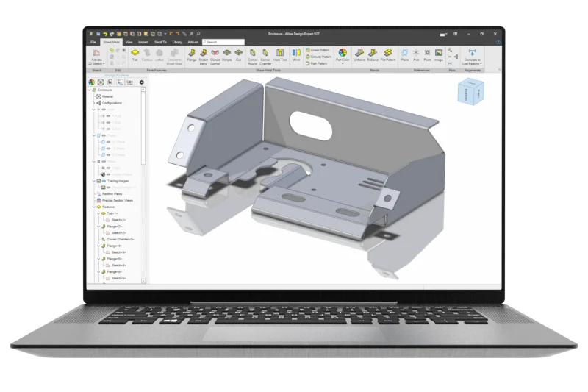Select the Flange sheet metal tool

(192, 55)
